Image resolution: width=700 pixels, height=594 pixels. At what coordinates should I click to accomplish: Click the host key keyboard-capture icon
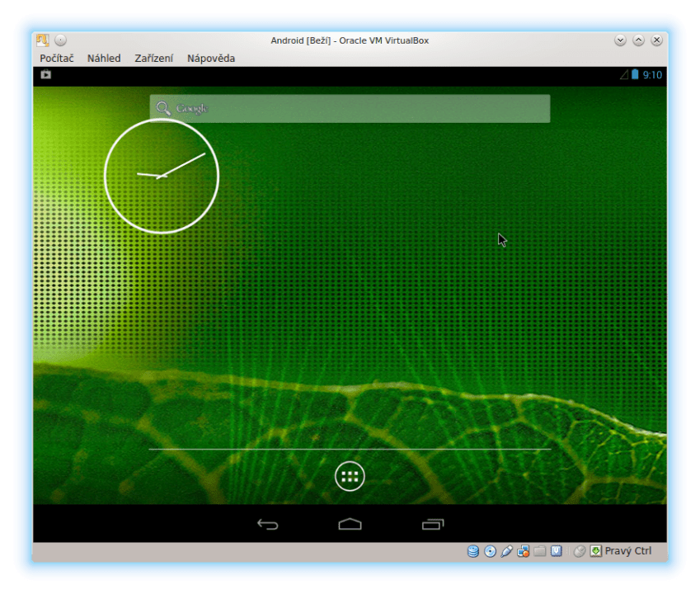(x=595, y=551)
